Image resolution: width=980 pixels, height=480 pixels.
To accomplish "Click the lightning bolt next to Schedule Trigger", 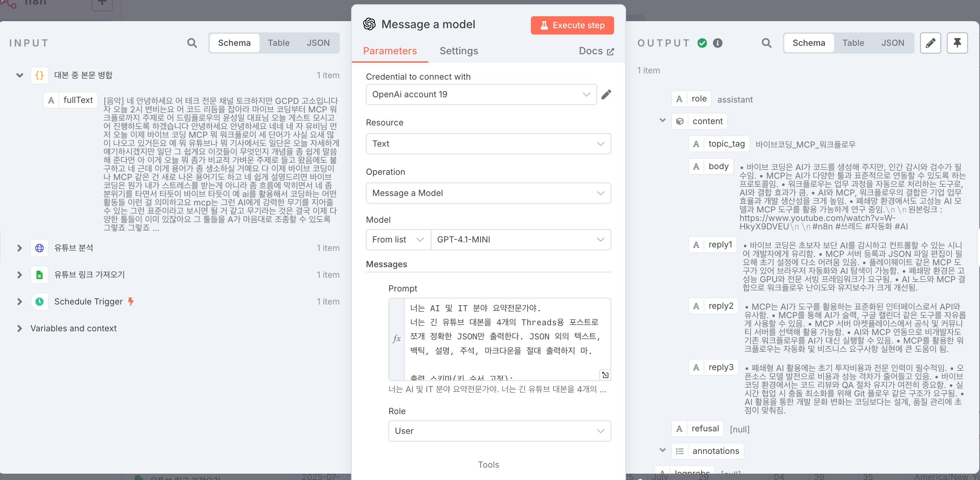I will tap(131, 302).
